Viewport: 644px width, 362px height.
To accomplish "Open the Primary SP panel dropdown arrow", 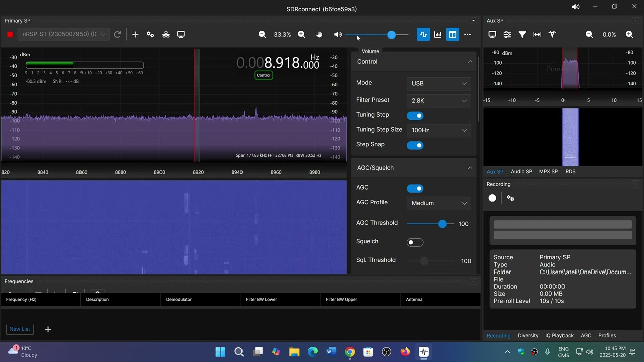I will [473, 21].
